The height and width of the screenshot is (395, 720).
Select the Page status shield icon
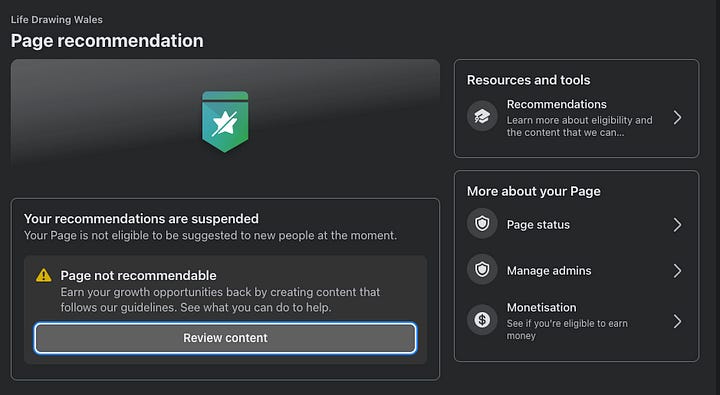pos(482,224)
